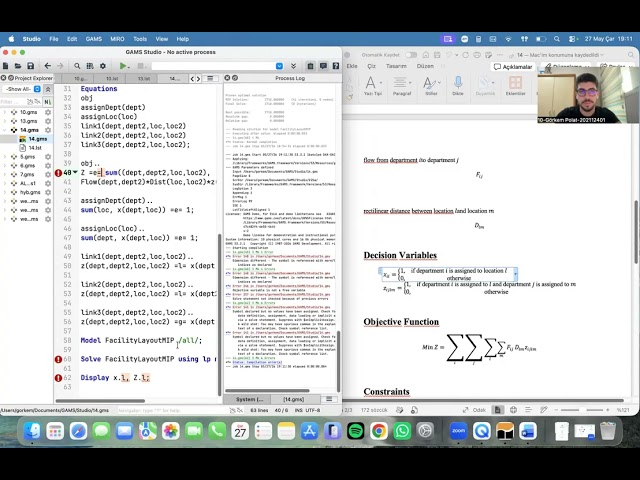
Task: Open the Tools menu in the menu bar
Action: pyautogui.click(x=140, y=39)
